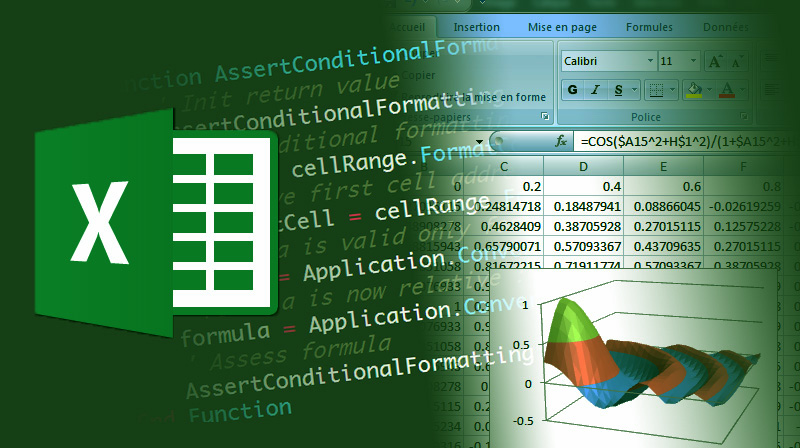Click the fx insert function icon
The height and width of the screenshot is (448, 800).
pyautogui.click(x=561, y=141)
